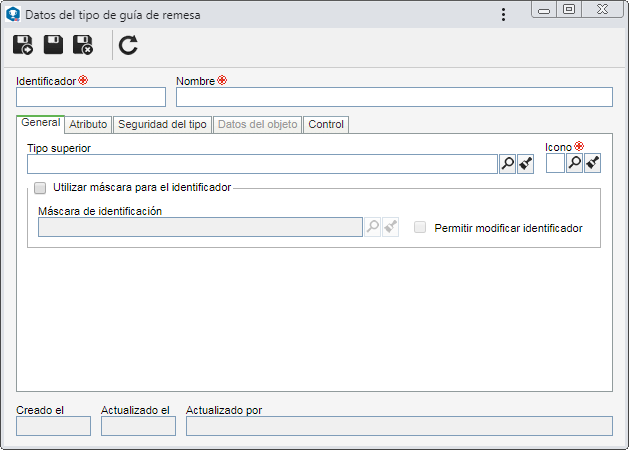Click the Nombre text field

[x=394, y=97]
